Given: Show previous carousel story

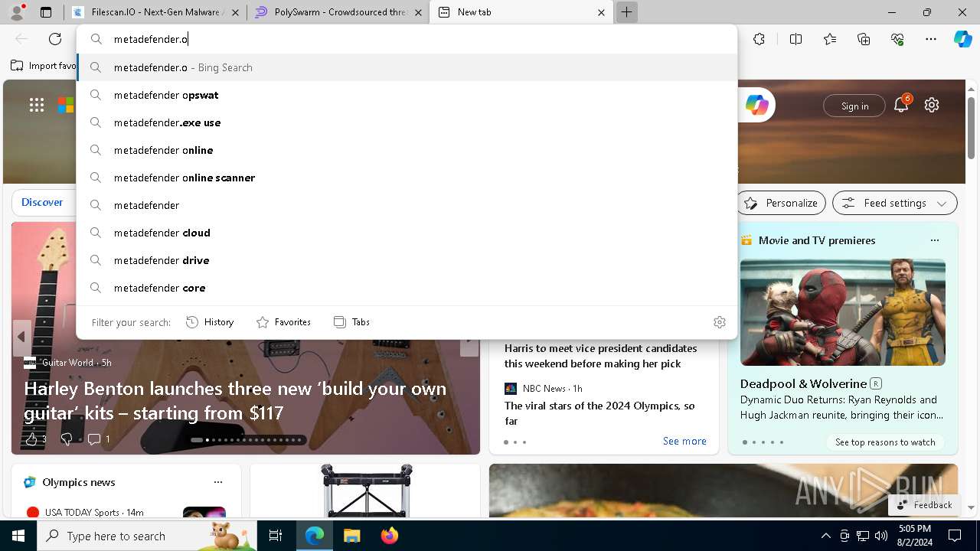Looking at the screenshot, I should click(21, 336).
